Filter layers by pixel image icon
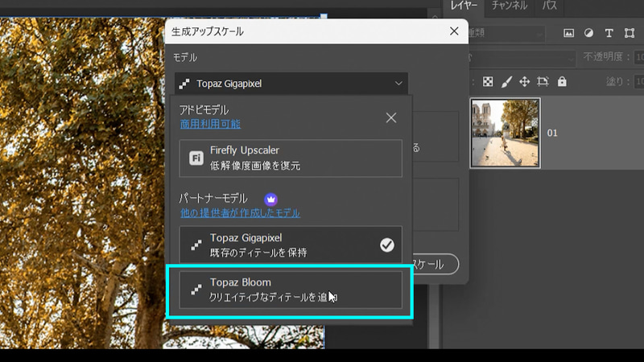This screenshot has width=644, height=362. click(568, 33)
